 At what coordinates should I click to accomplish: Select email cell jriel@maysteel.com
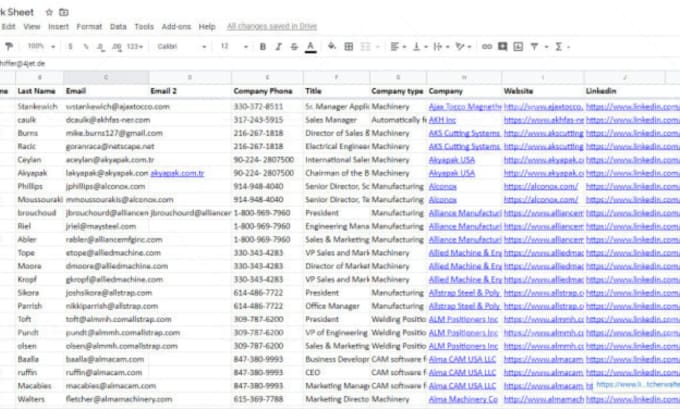tap(106, 226)
